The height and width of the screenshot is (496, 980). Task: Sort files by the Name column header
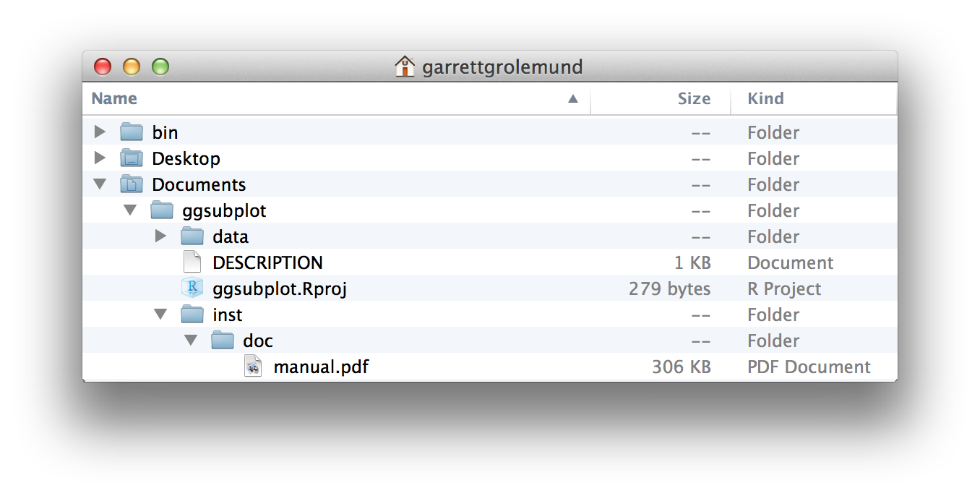coord(114,98)
